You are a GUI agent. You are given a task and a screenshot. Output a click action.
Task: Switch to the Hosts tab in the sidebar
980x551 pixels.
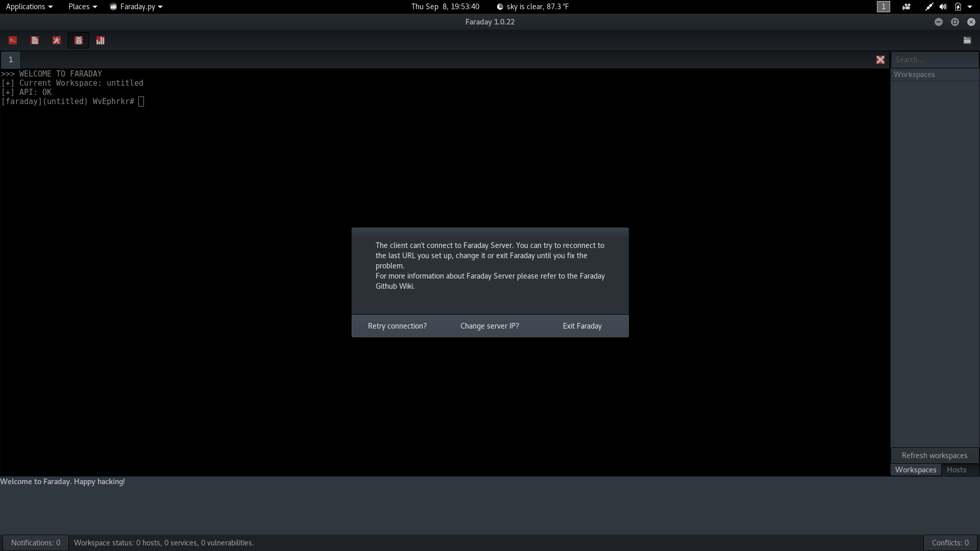(x=957, y=470)
